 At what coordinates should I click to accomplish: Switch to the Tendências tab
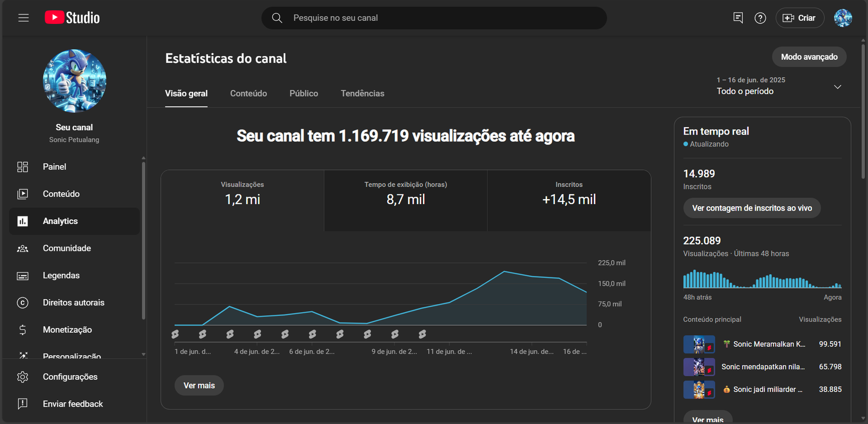pyautogui.click(x=362, y=93)
